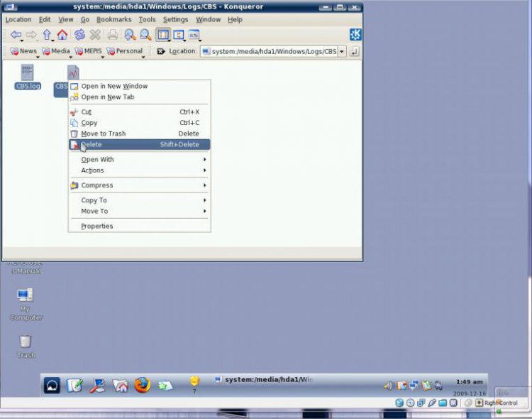Choose Open in New Tab
The image size is (532, 419).
[140, 97]
